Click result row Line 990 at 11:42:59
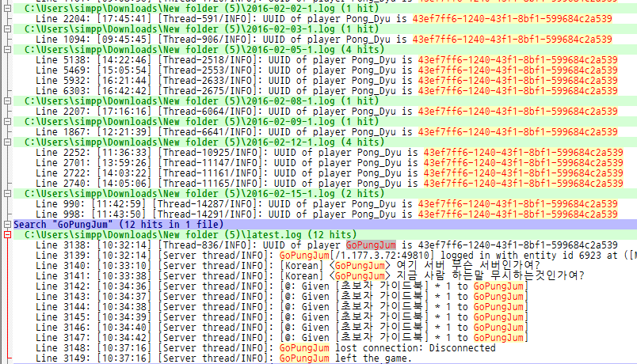Viewport: 637px width, 364px height. click(x=326, y=204)
